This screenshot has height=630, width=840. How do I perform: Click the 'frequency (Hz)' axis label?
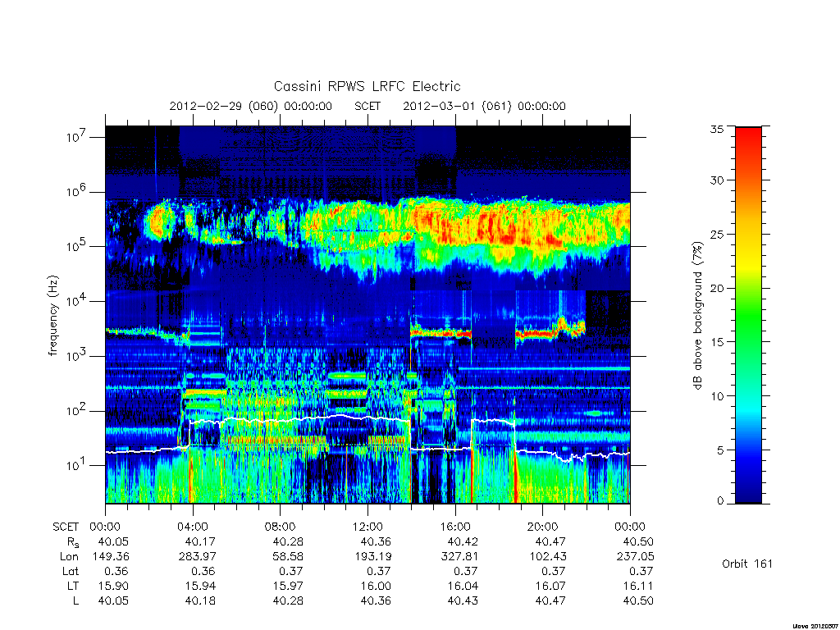pyautogui.click(x=52, y=316)
